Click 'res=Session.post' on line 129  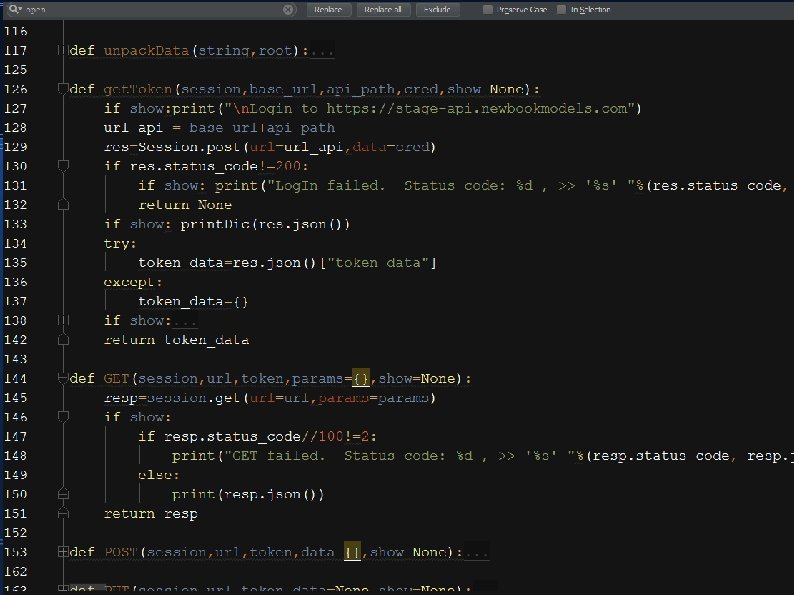click(x=171, y=147)
